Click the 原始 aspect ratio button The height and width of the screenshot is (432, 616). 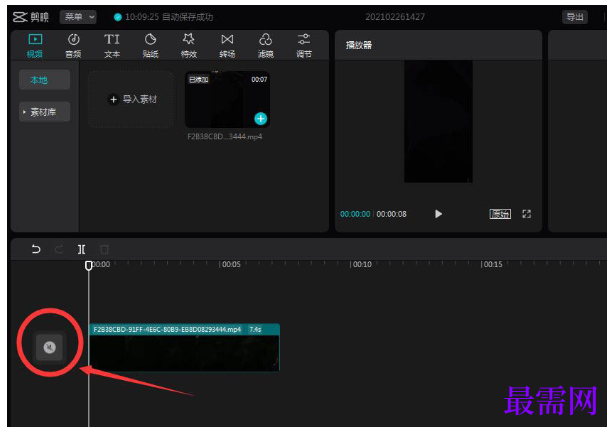pos(500,214)
